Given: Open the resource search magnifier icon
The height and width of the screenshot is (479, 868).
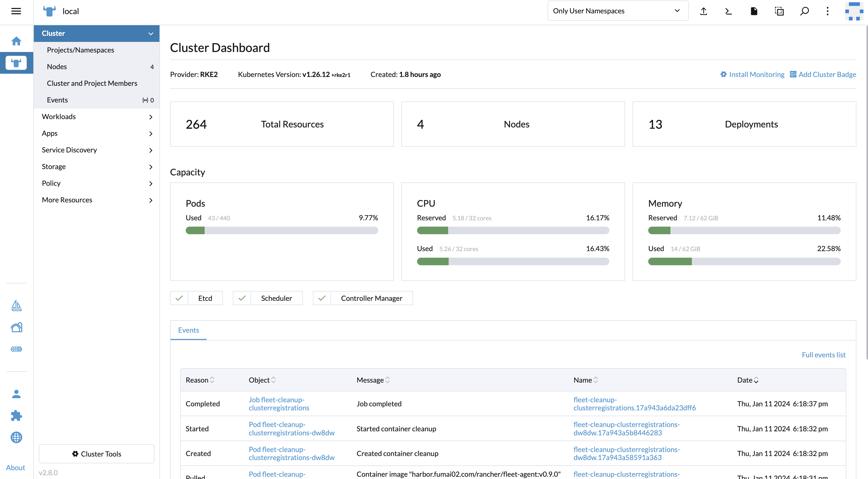Looking at the screenshot, I should [804, 11].
